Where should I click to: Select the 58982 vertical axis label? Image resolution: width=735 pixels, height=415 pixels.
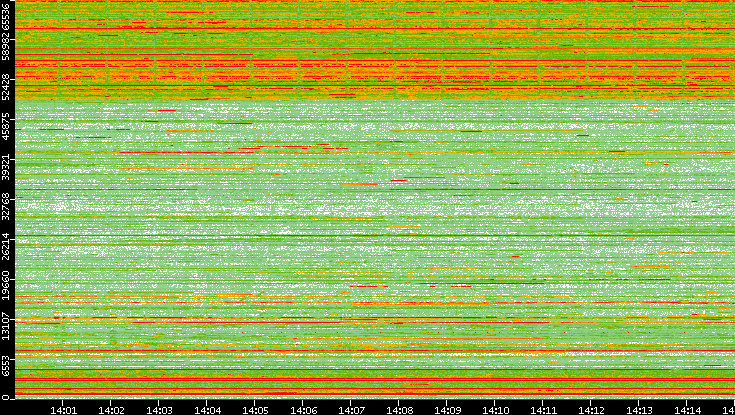pos(5,46)
